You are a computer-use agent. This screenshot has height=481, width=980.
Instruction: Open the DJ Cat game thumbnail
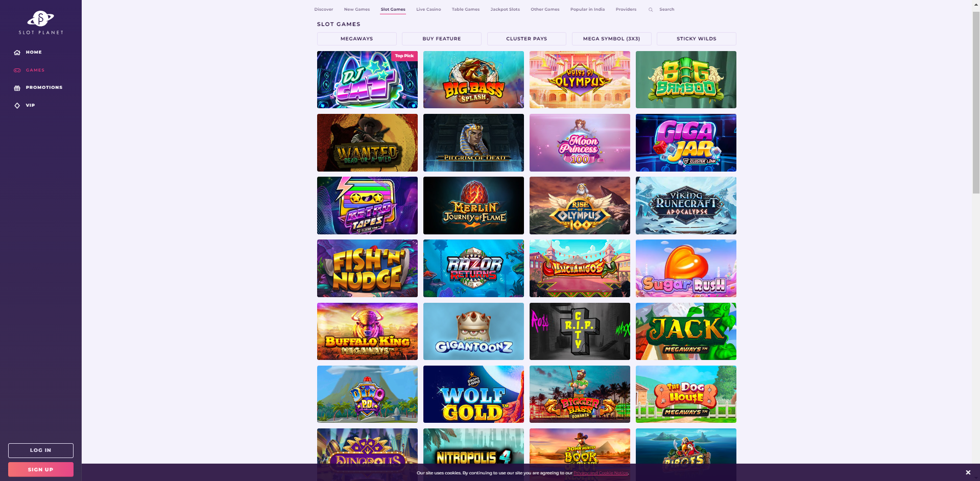pos(367,80)
